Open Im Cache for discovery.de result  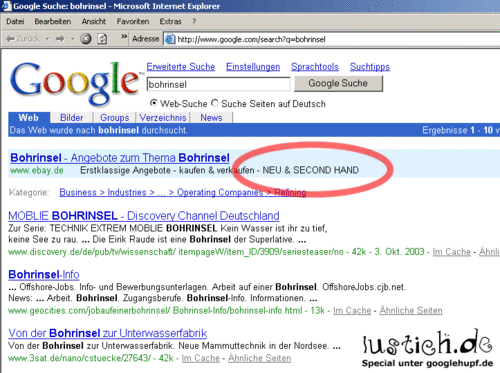[451, 252]
